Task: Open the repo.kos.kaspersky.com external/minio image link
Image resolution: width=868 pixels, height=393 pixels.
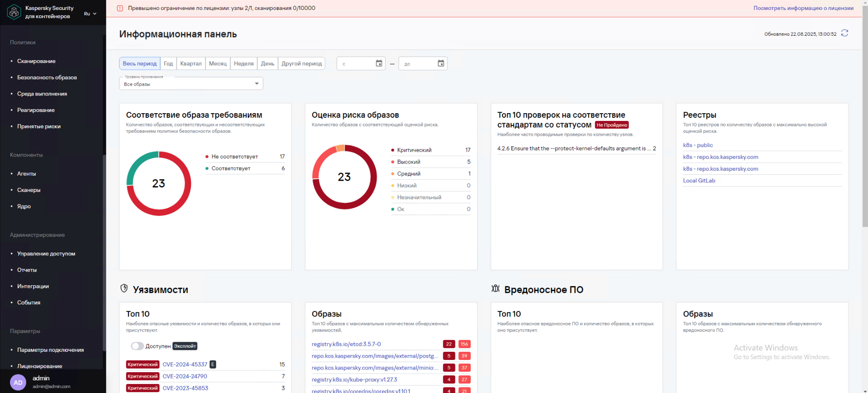Action: pos(375,368)
